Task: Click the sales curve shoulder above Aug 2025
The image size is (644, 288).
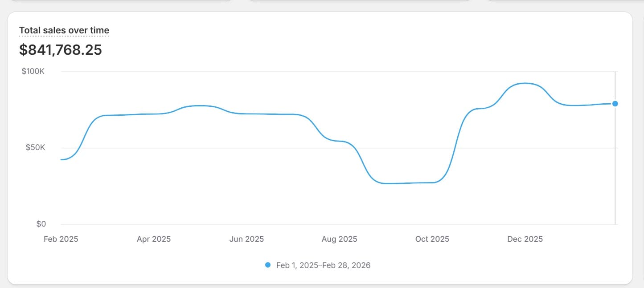Action: [x=340, y=141]
